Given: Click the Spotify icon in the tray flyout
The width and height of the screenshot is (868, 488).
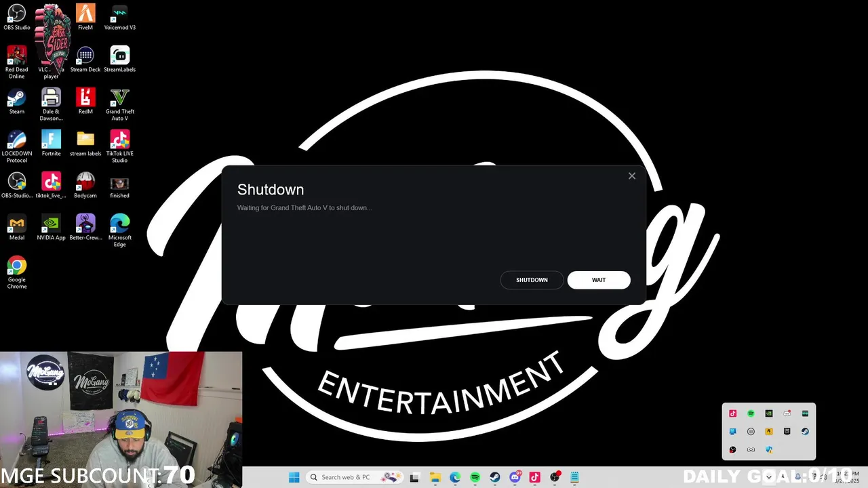Looking at the screenshot, I should tap(751, 413).
